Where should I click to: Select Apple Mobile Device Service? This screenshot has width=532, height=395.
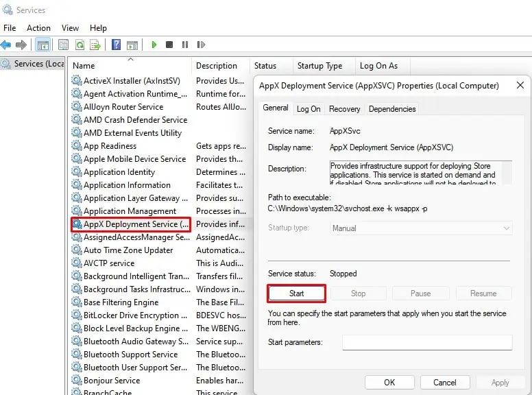[134, 159]
